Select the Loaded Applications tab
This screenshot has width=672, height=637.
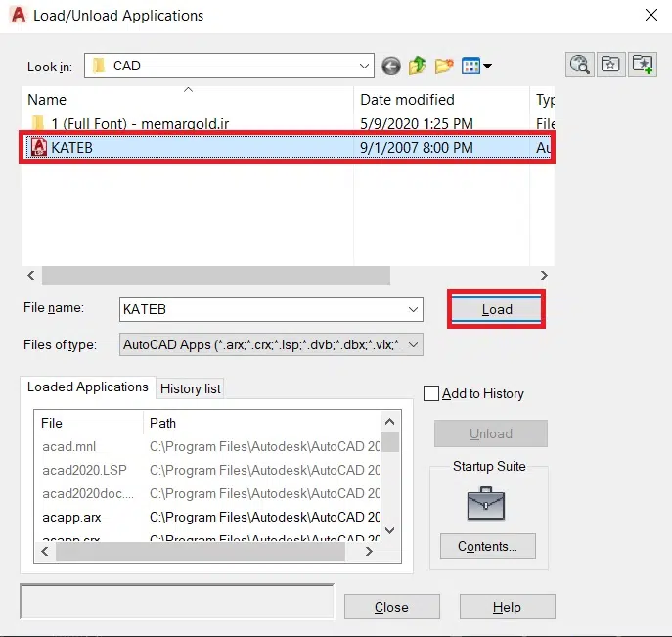point(88,387)
